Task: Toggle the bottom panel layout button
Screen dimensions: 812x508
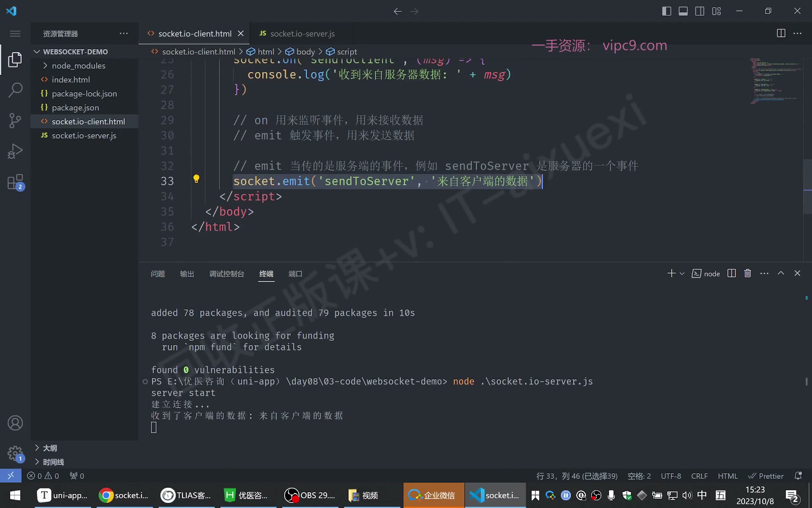Action: 683,11
